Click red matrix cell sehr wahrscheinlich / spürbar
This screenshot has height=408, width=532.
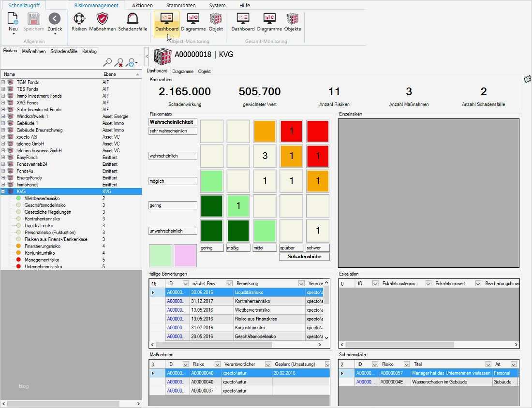[291, 131]
